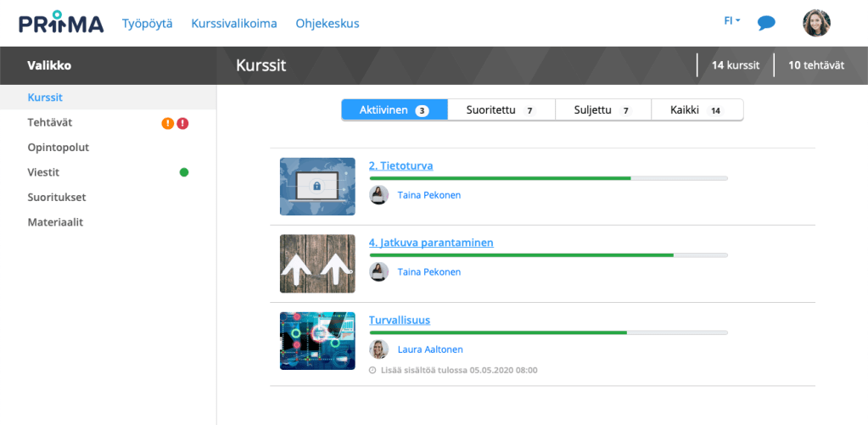Open the chat messages bubble icon
This screenshot has height=425, width=868.
pyautogui.click(x=766, y=23)
